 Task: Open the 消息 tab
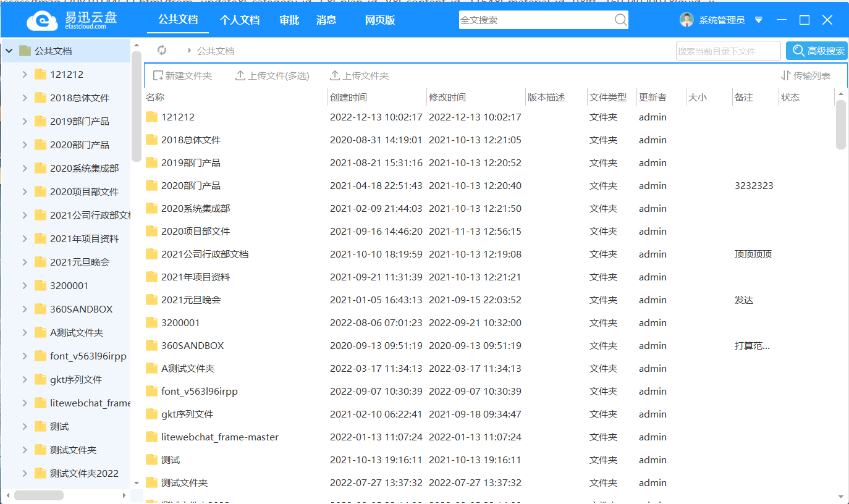(326, 20)
